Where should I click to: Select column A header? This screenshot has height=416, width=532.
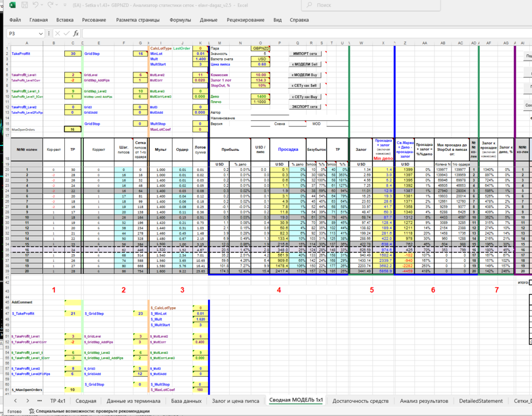[x=27, y=43]
